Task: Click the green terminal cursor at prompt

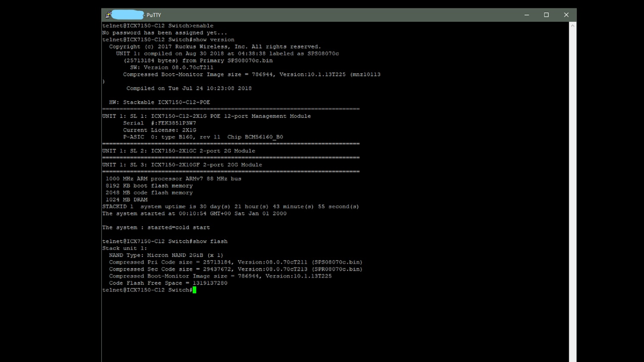Action: [194, 290]
